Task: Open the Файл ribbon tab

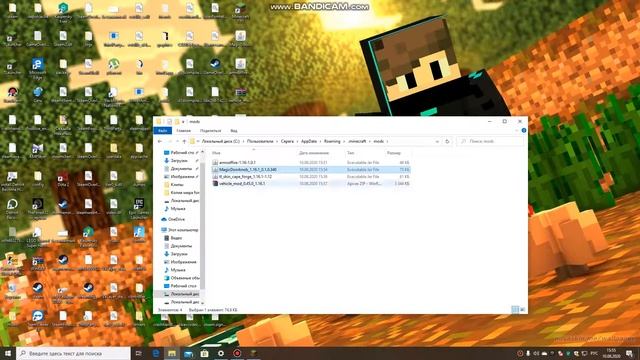Action: [162, 131]
